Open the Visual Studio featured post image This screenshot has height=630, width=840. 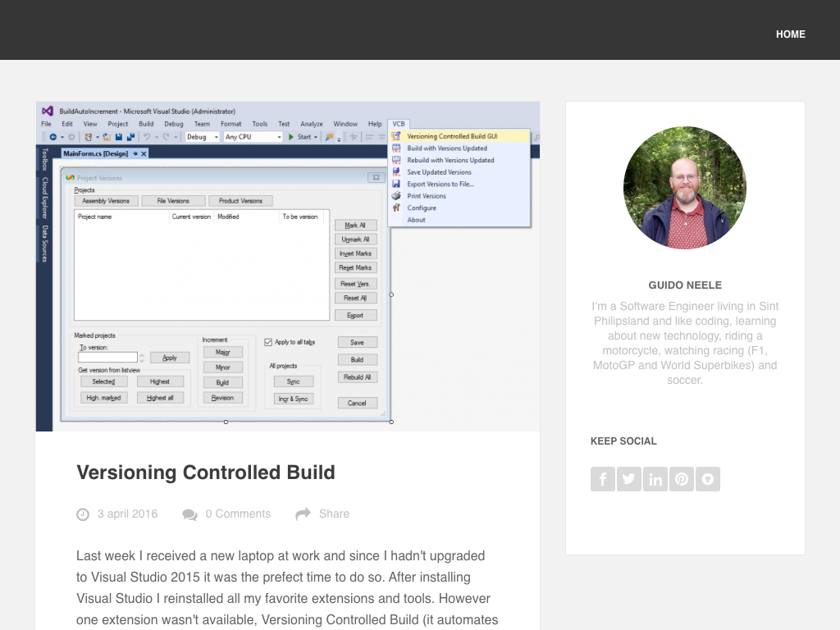pyautogui.click(x=288, y=267)
